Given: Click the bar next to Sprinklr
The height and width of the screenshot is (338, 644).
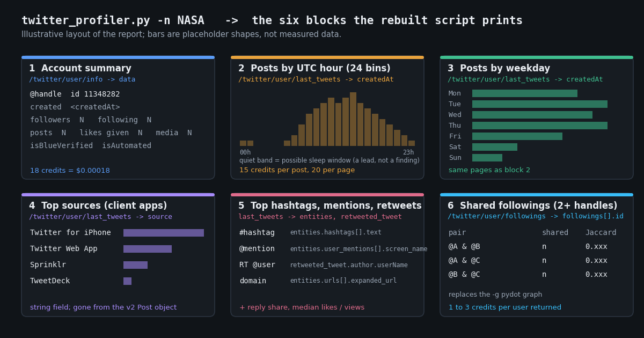Looking at the screenshot, I should [x=135, y=265].
